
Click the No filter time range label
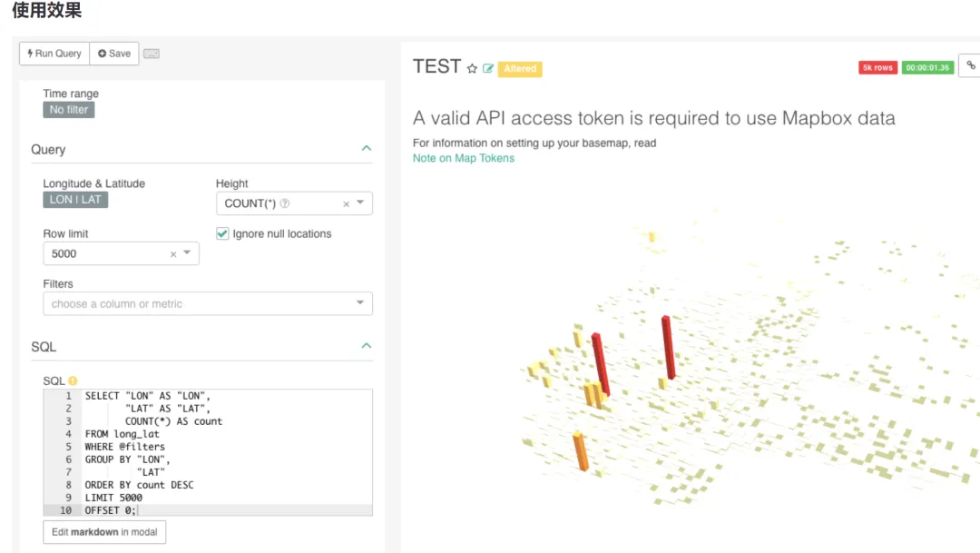[x=69, y=110]
